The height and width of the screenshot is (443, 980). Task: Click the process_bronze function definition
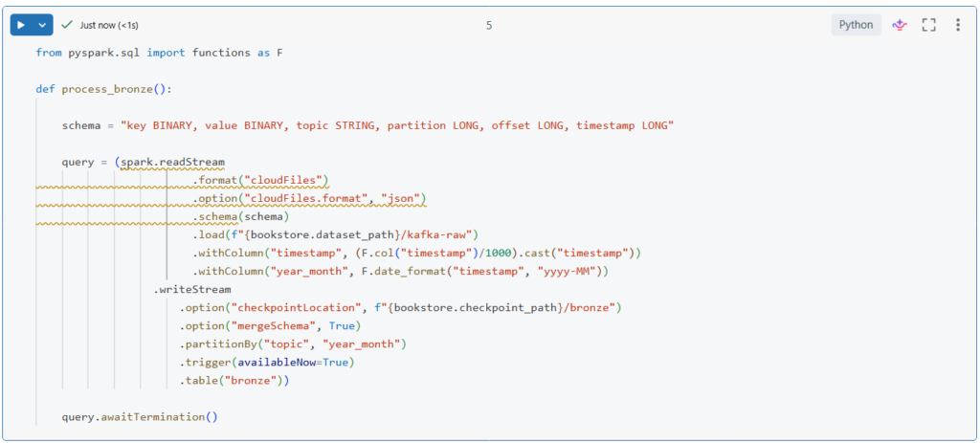116,89
